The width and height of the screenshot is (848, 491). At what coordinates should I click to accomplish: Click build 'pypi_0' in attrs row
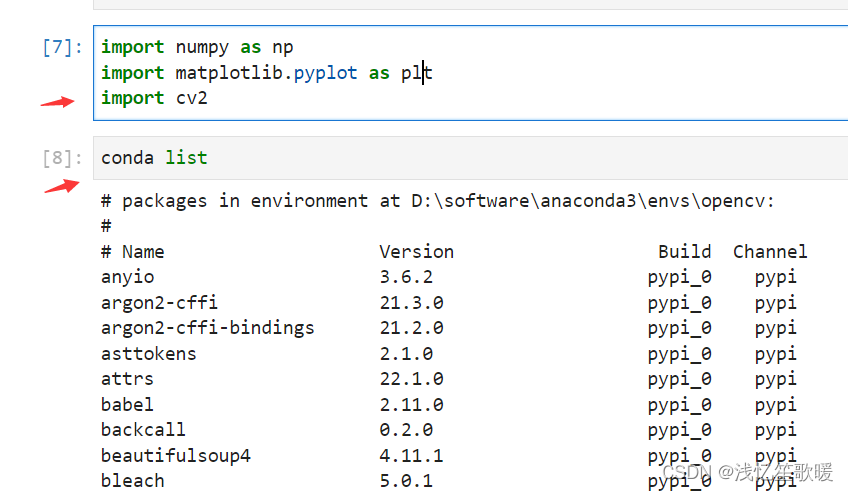(679, 380)
